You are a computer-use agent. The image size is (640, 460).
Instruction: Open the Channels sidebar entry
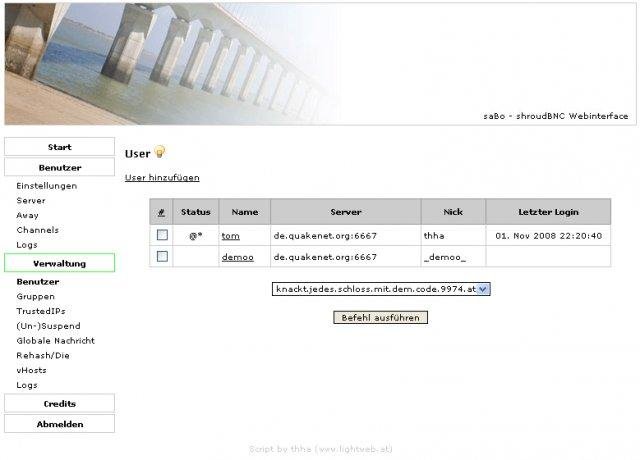click(38, 230)
